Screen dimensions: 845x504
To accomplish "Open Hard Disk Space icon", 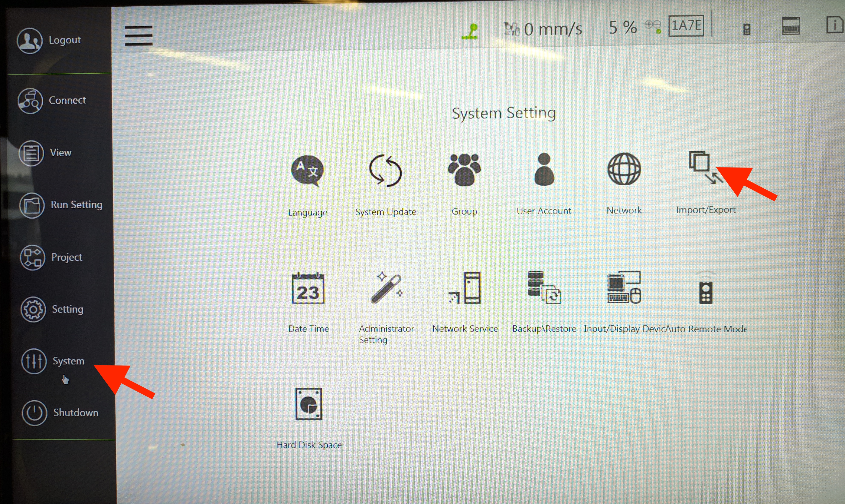I will [308, 404].
